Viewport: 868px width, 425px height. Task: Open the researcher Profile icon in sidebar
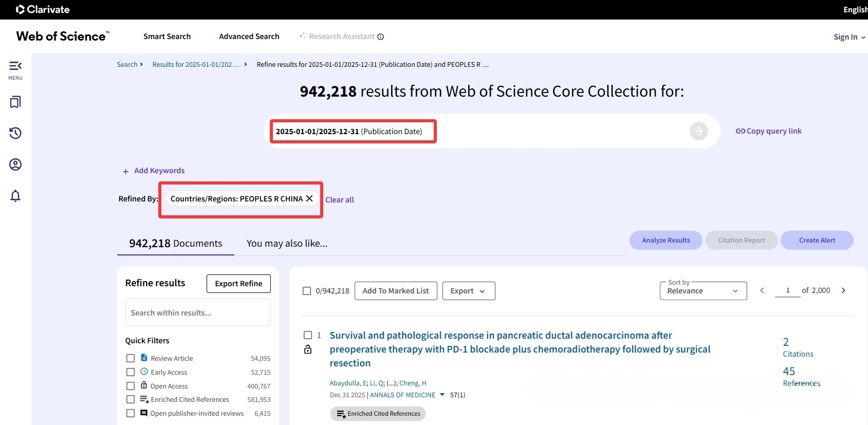click(x=15, y=164)
